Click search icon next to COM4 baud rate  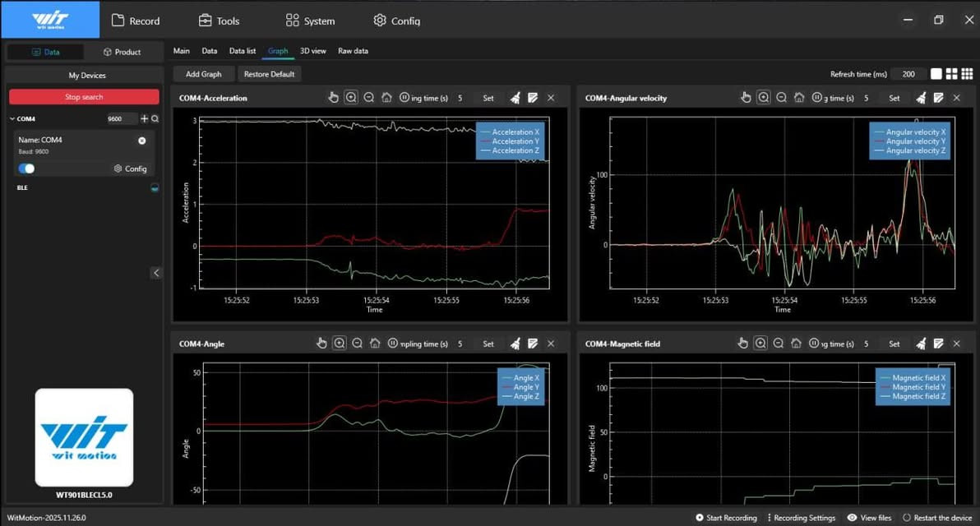click(155, 119)
